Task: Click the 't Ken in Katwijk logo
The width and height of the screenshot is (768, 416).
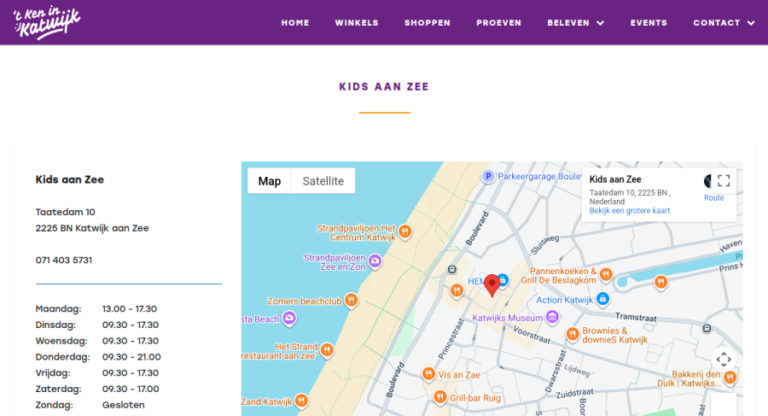Action: click(47, 23)
